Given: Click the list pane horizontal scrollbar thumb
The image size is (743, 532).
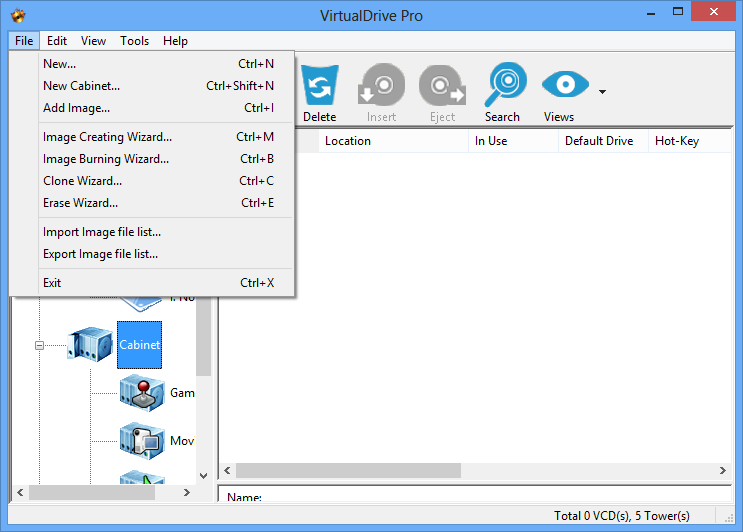Looking at the screenshot, I should click(348, 470).
